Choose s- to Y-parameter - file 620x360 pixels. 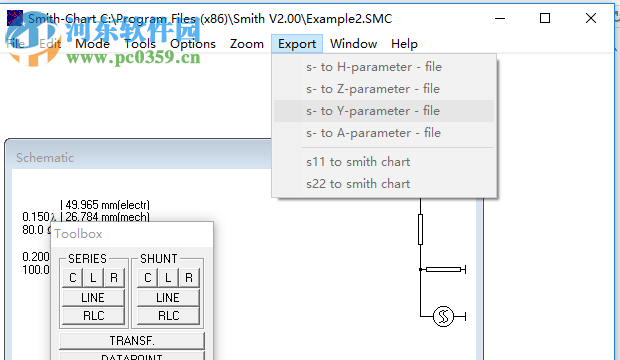(x=384, y=111)
